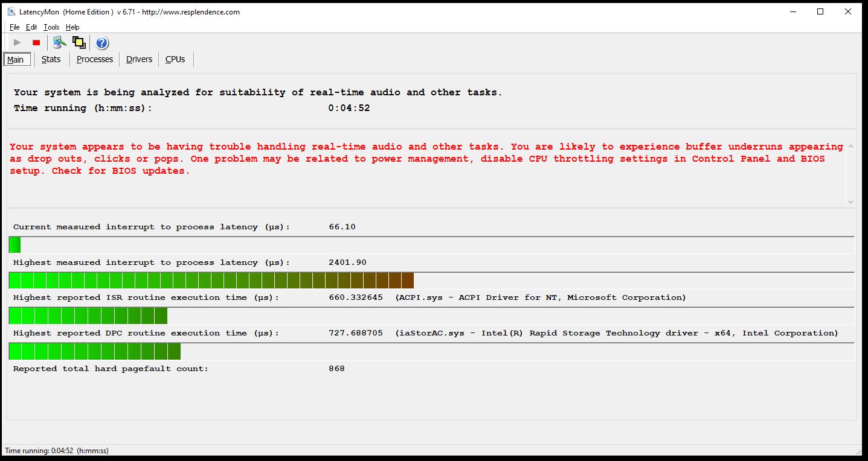
Task: Click the ACPI.sys driver description text
Action: coord(541,297)
